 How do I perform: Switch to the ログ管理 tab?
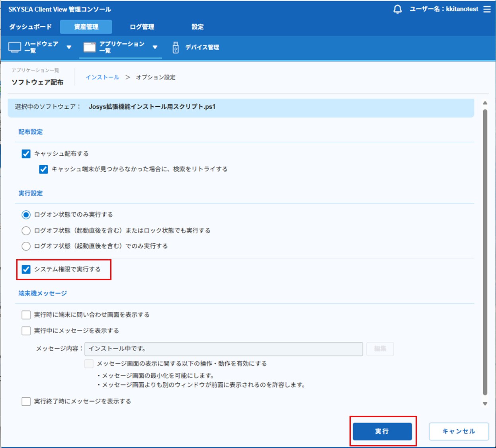142,27
